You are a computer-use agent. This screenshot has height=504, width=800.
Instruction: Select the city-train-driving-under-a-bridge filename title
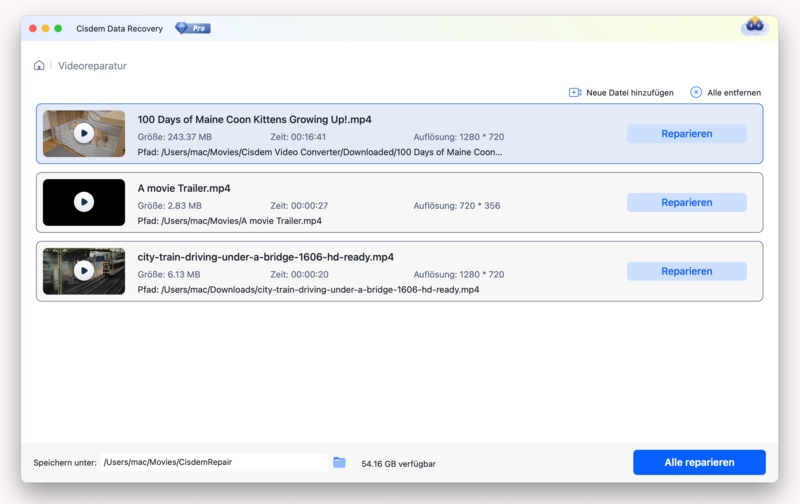(265, 257)
